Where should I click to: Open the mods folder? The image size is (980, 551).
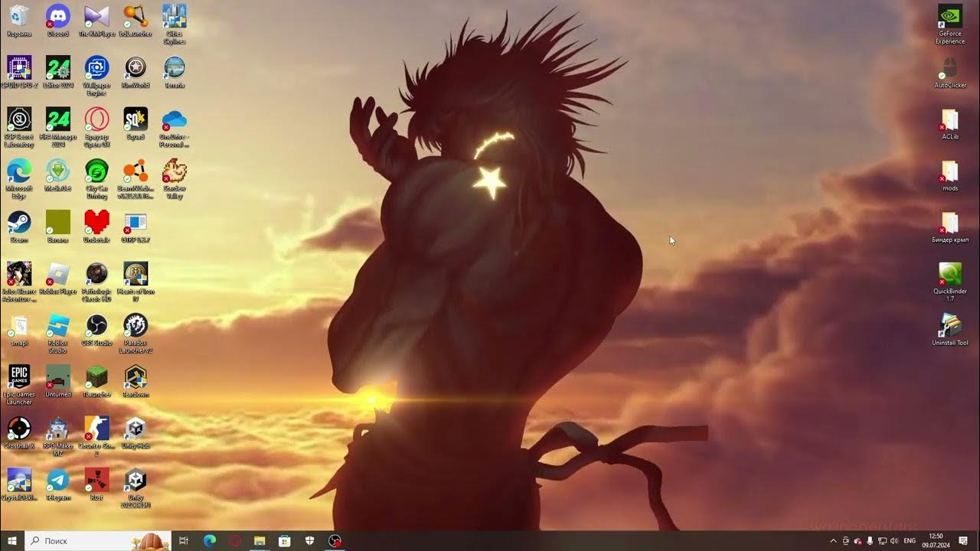[950, 174]
